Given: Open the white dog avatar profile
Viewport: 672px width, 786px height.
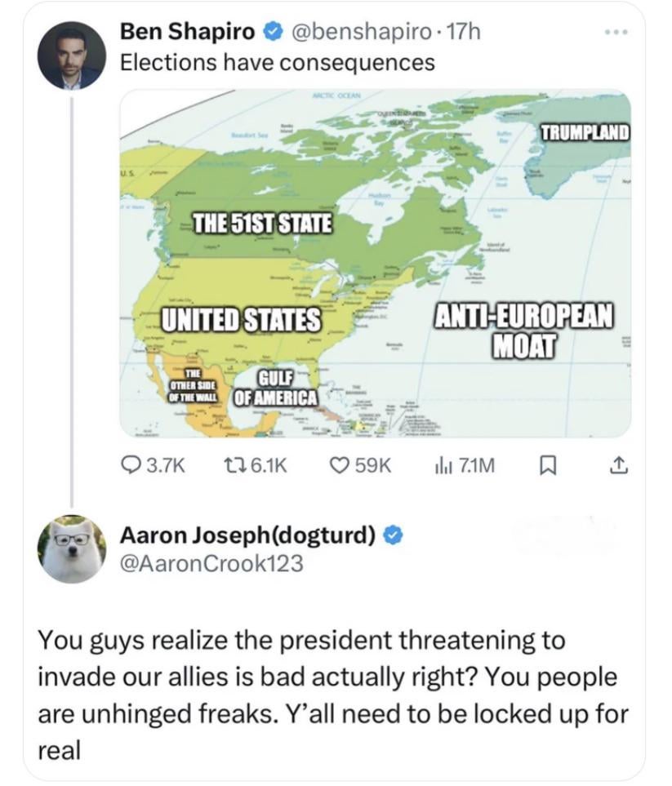Looking at the screenshot, I should [73, 548].
